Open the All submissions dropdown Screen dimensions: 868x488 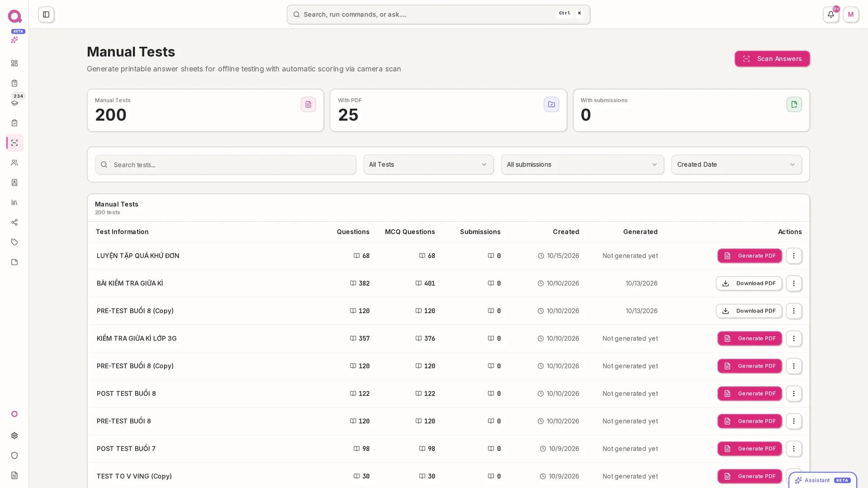[582, 164]
